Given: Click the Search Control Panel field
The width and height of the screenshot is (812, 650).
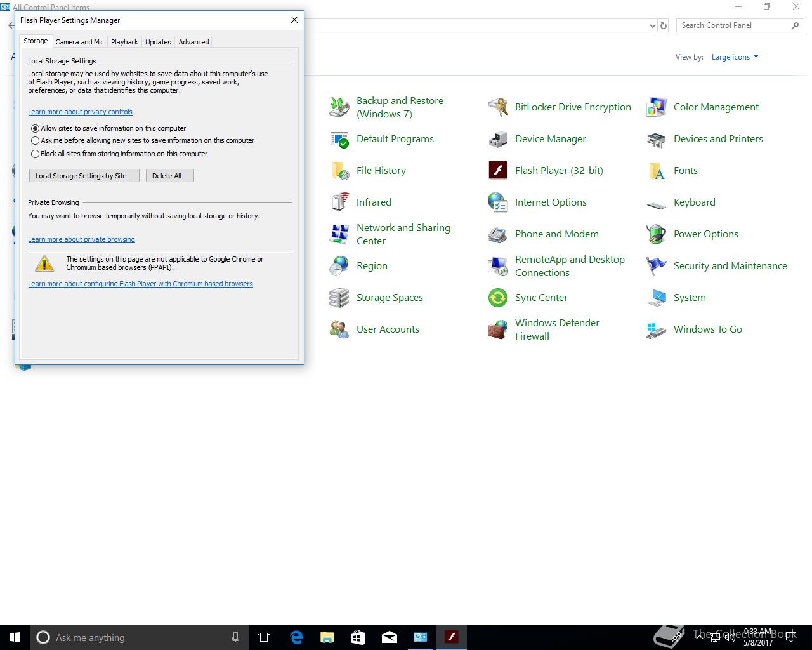Looking at the screenshot, I should pos(733,25).
